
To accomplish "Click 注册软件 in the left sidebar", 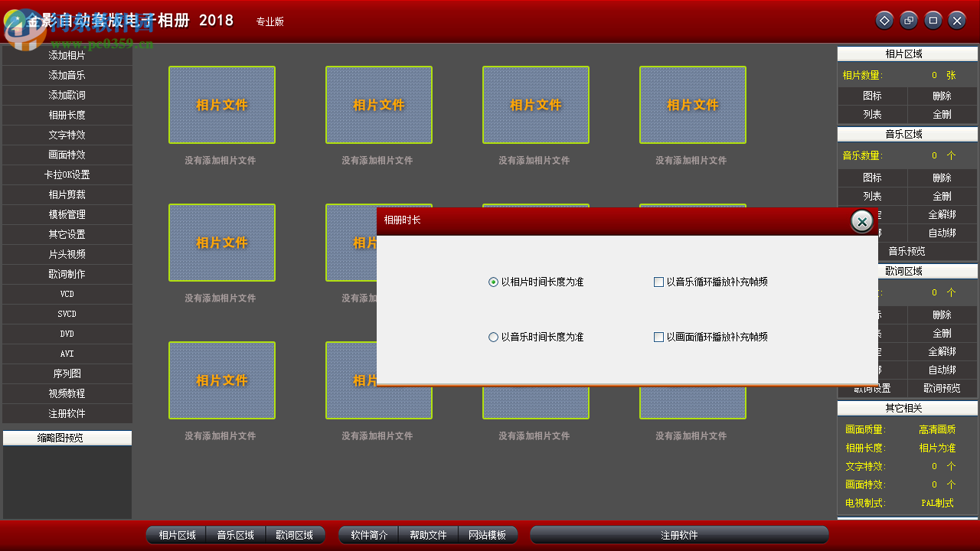I will click(67, 413).
